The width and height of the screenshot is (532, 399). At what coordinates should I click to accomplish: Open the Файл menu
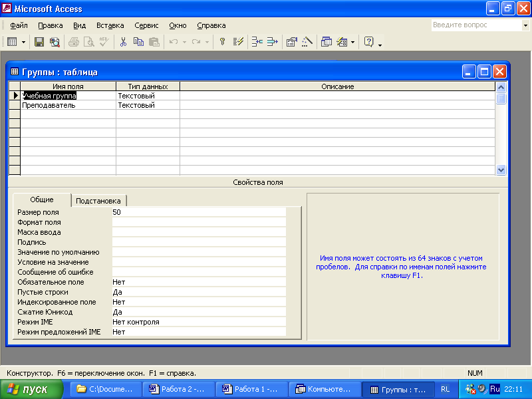pos(19,25)
